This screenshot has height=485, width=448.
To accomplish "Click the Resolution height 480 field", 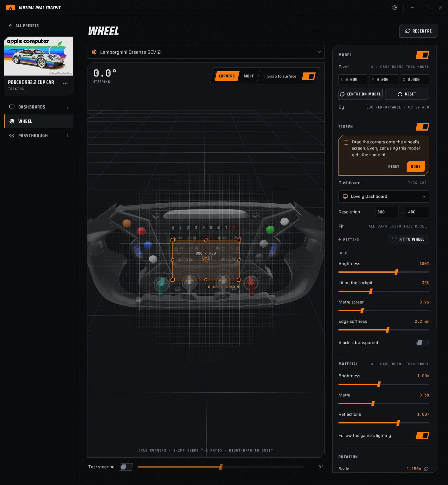I will coord(418,212).
